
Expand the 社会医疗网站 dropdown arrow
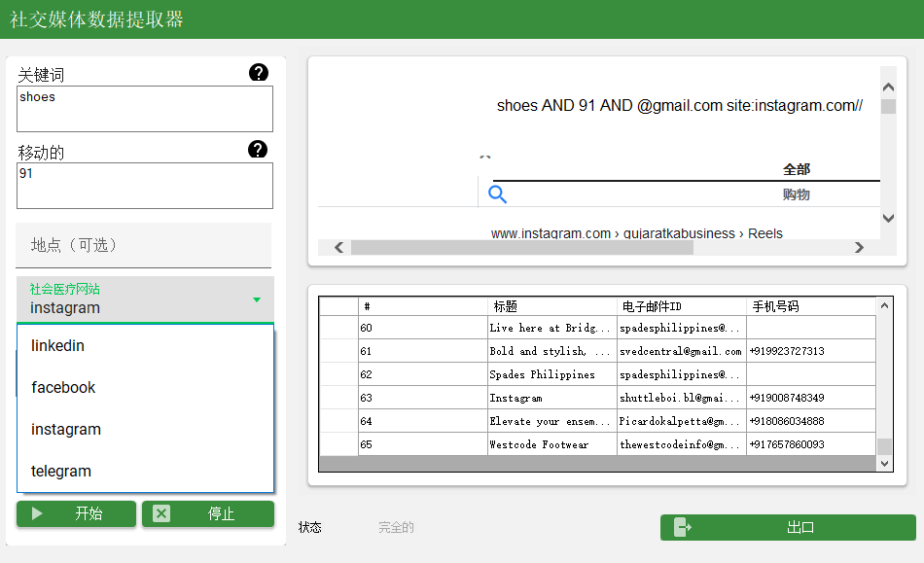(x=257, y=299)
